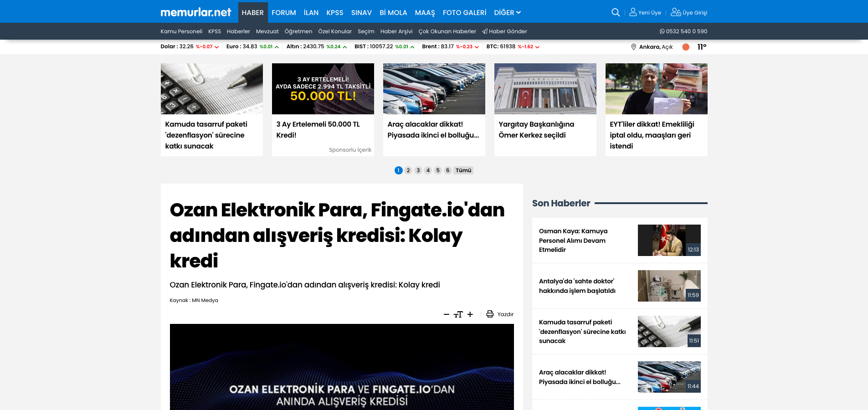Click the cars thumbnail at 11:44 in Son Haberler
The height and width of the screenshot is (410, 868).
669,377
